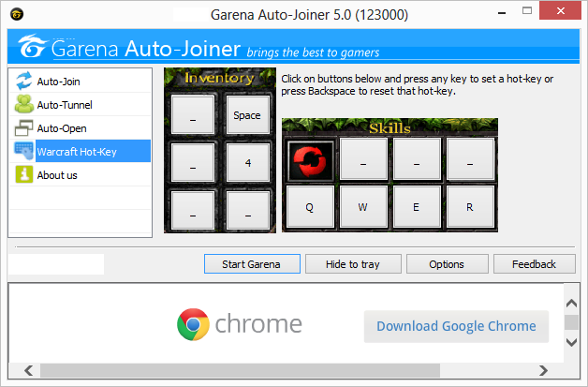Click the Auto-Open windows icon
The image size is (588, 387).
(x=24, y=128)
